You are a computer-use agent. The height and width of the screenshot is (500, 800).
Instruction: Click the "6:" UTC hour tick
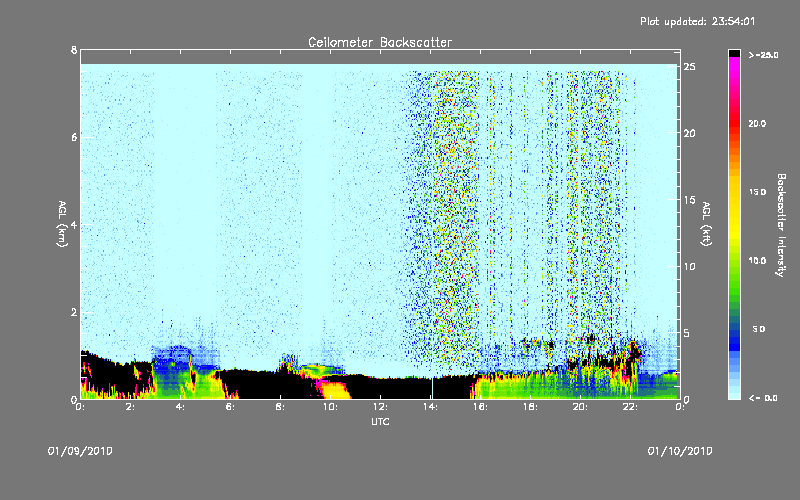click(231, 407)
